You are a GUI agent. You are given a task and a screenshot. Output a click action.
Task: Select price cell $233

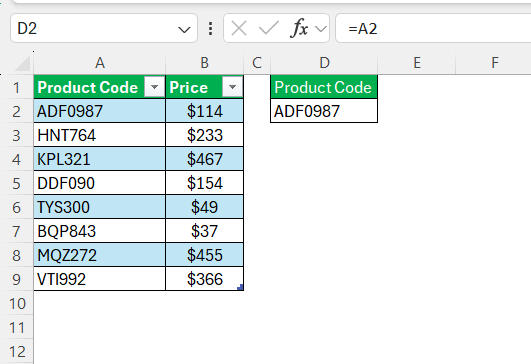coord(205,135)
